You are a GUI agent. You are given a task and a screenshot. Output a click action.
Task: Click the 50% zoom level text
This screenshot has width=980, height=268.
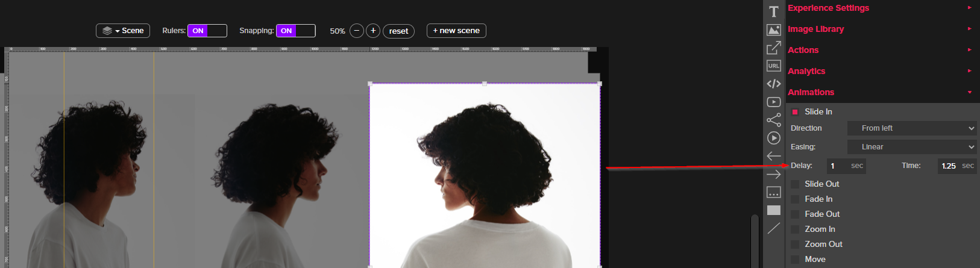pyautogui.click(x=338, y=31)
